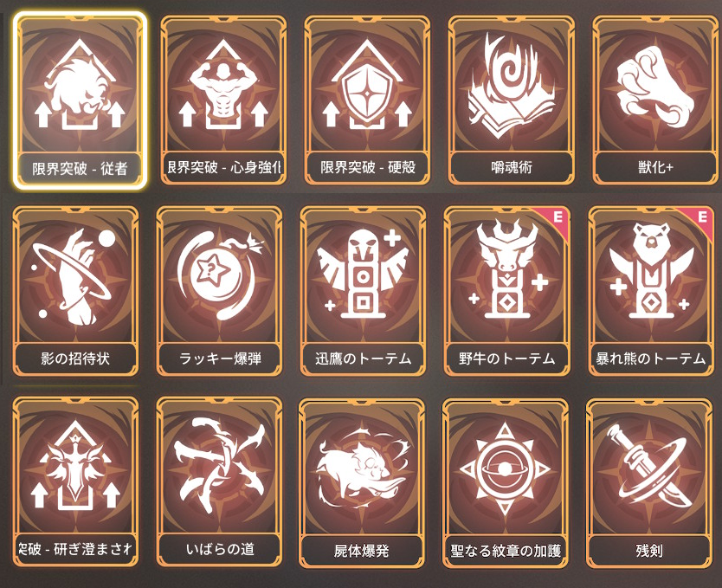Screen dimensions: 722x588
Task: Select the 影の招待状 hand card
Action: point(75,291)
